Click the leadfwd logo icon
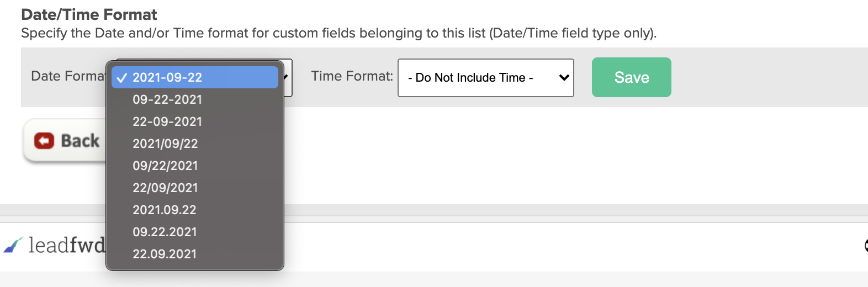 click(x=13, y=245)
